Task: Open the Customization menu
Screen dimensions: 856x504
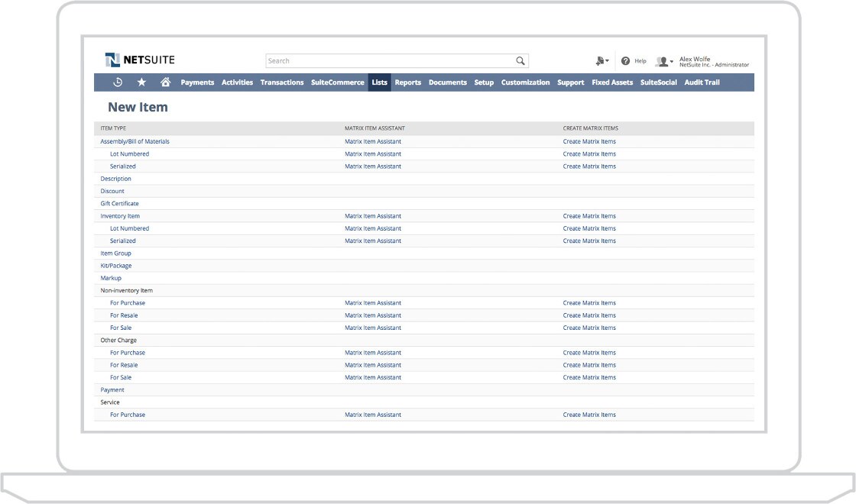Action: point(525,82)
